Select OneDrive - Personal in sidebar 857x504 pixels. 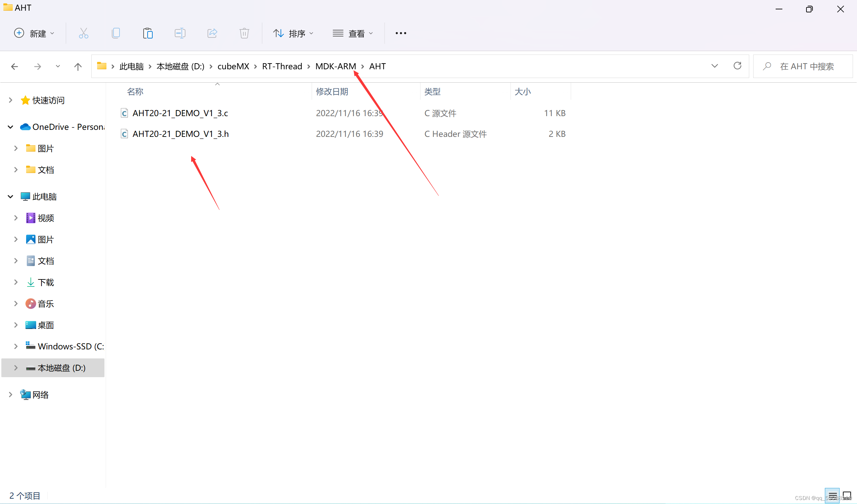(x=62, y=127)
